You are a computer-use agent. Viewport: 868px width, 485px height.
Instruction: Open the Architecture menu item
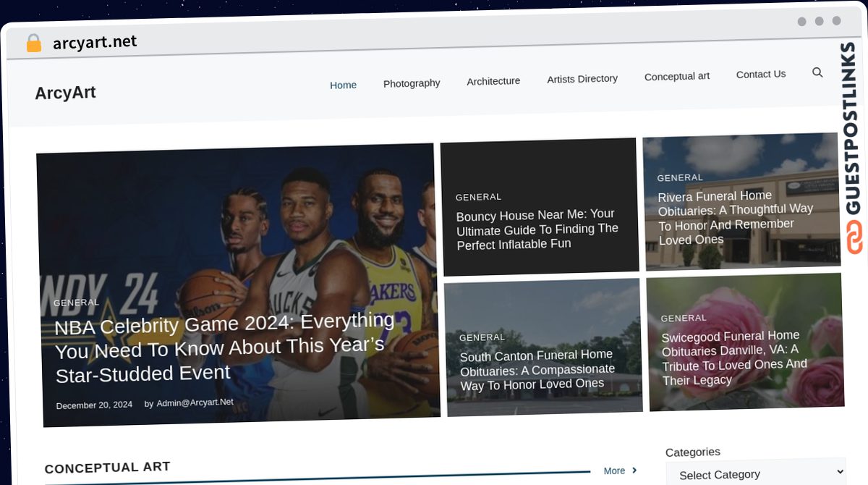pyautogui.click(x=493, y=81)
